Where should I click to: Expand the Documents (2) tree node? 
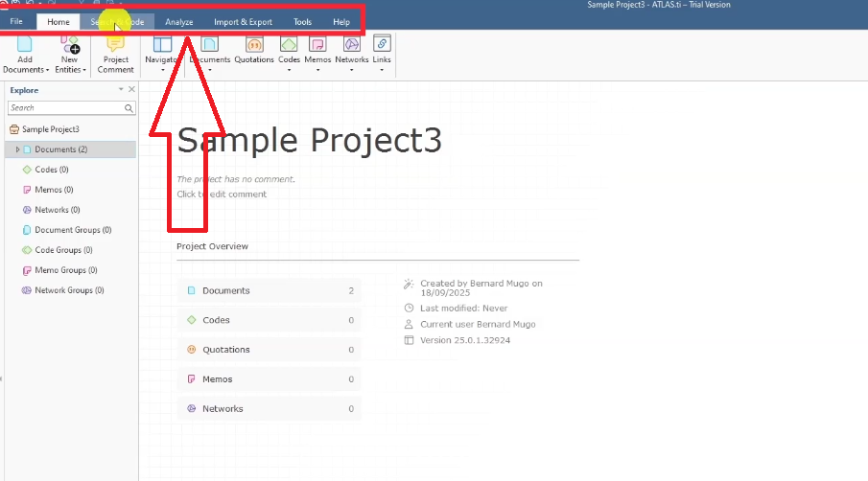coord(17,149)
